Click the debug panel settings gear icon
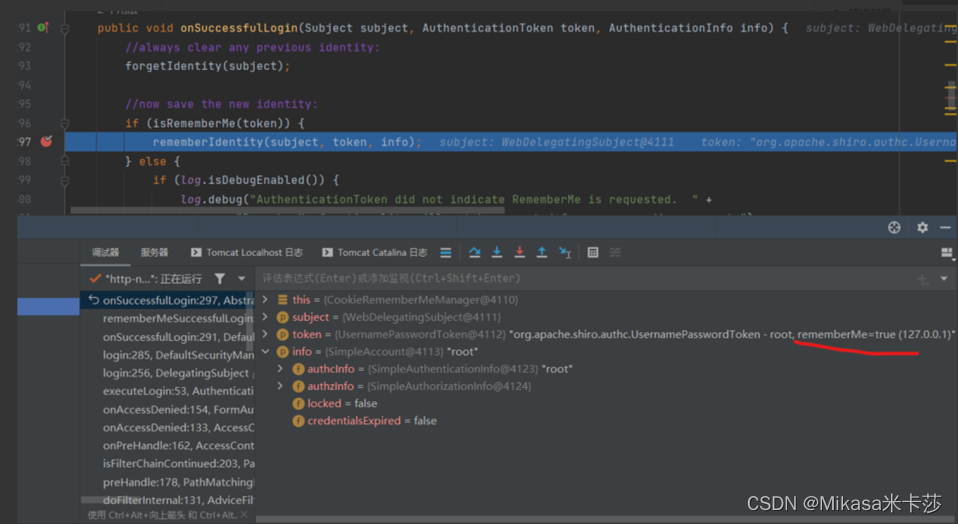Screen dimensions: 958x524 tap(923, 228)
